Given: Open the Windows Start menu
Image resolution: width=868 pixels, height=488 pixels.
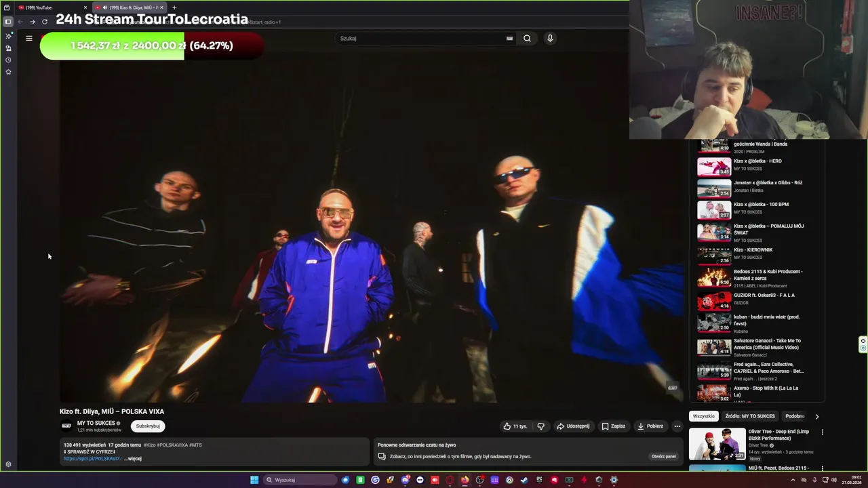Looking at the screenshot, I should (x=254, y=480).
